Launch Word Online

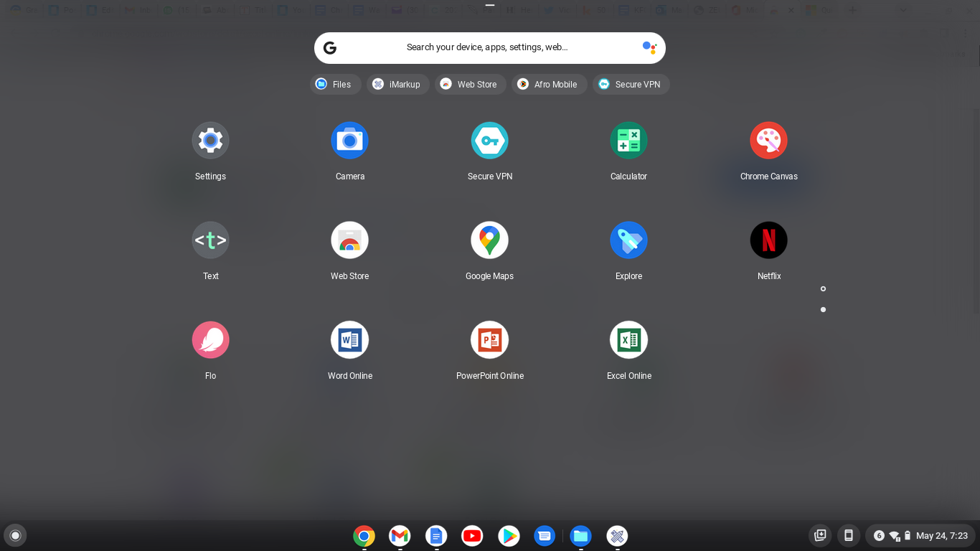[x=349, y=340]
